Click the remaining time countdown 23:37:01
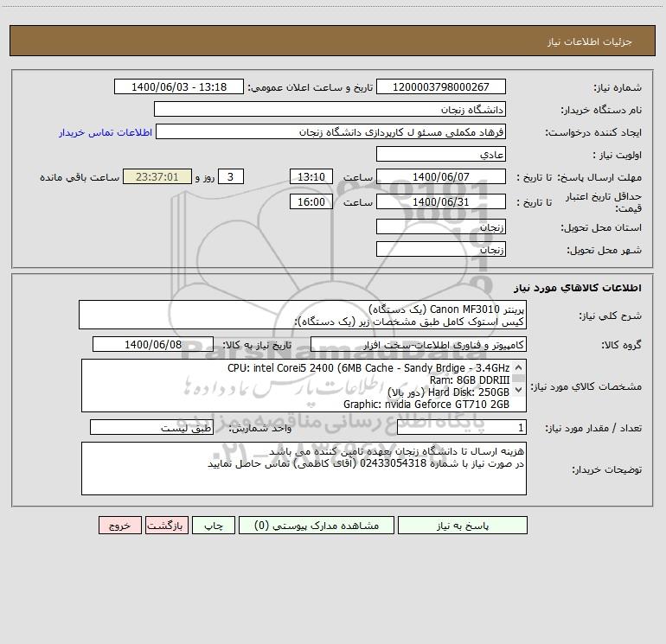This screenshot has width=666, height=644. [x=157, y=176]
